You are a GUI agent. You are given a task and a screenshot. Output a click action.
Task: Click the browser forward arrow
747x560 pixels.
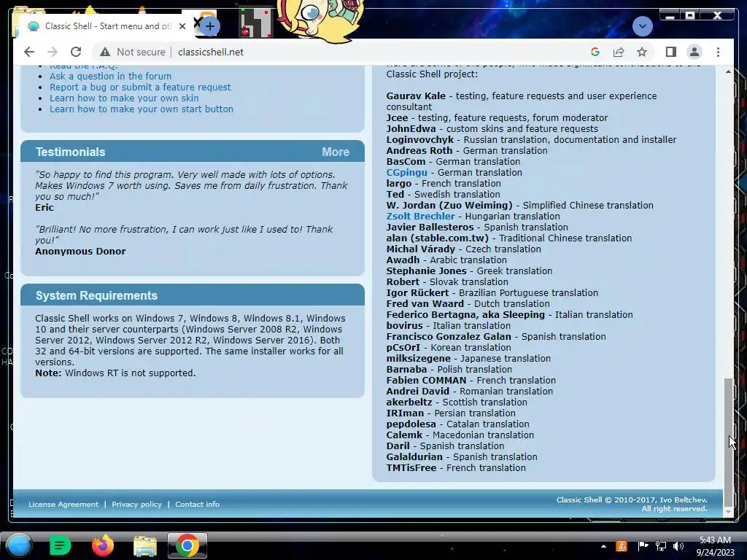pyautogui.click(x=53, y=52)
